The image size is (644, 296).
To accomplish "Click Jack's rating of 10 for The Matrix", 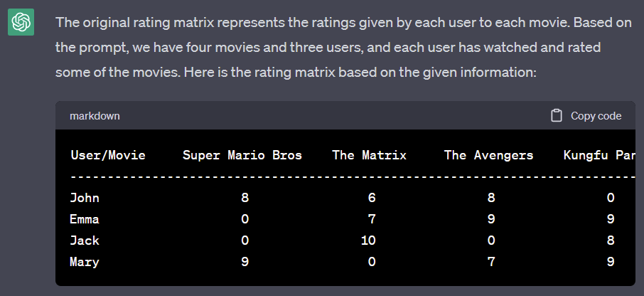I will pos(368,240).
